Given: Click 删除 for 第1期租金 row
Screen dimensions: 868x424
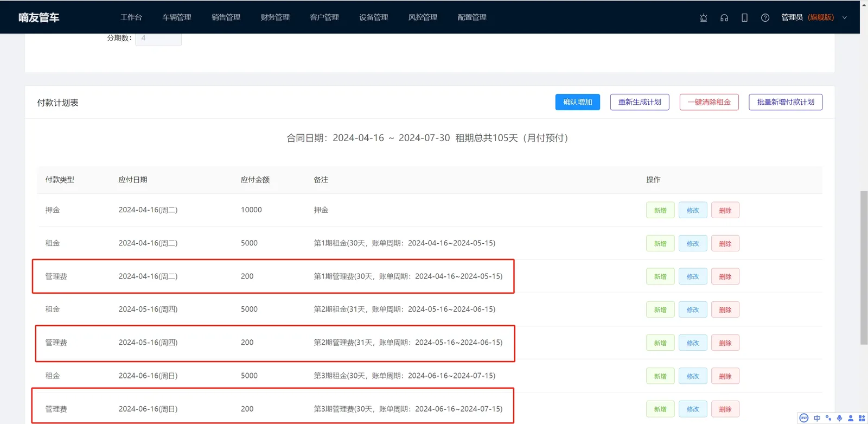Looking at the screenshot, I should [725, 243].
